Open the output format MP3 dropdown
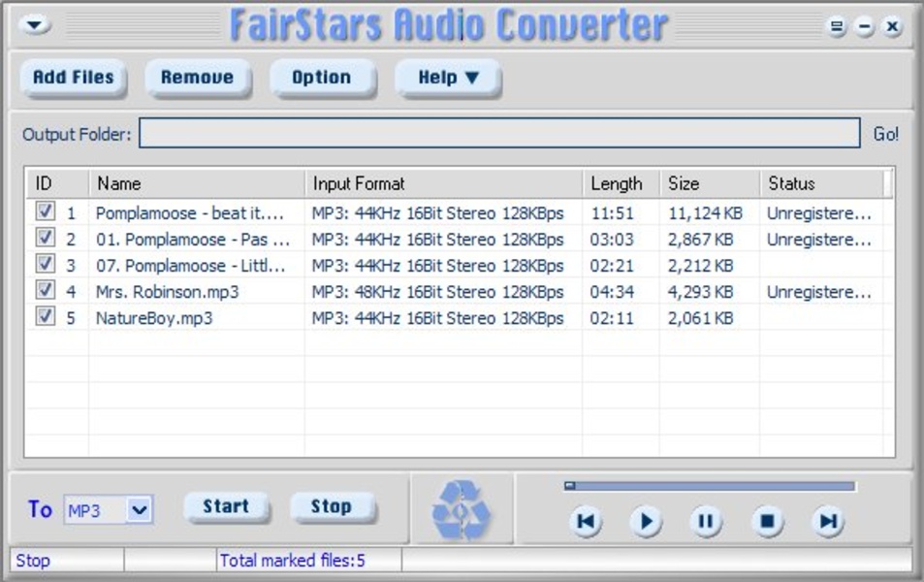The width and height of the screenshot is (924, 582). (140, 509)
